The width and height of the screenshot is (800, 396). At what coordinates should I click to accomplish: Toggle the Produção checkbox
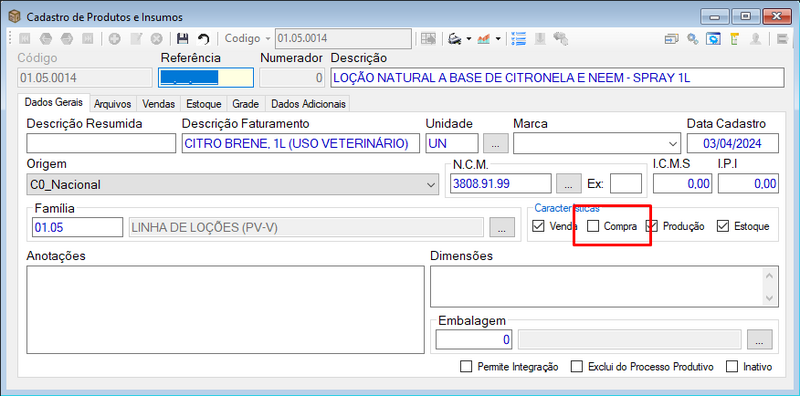(651, 226)
